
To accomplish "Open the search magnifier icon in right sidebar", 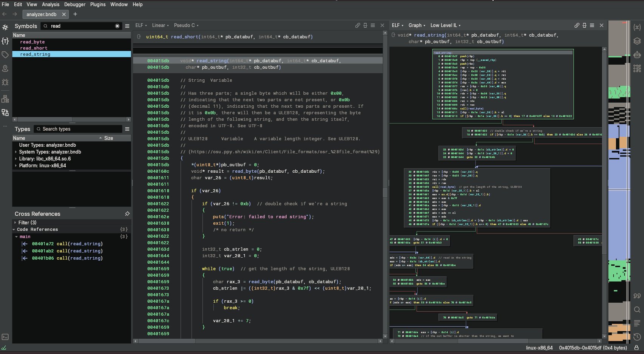I will (637, 309).
